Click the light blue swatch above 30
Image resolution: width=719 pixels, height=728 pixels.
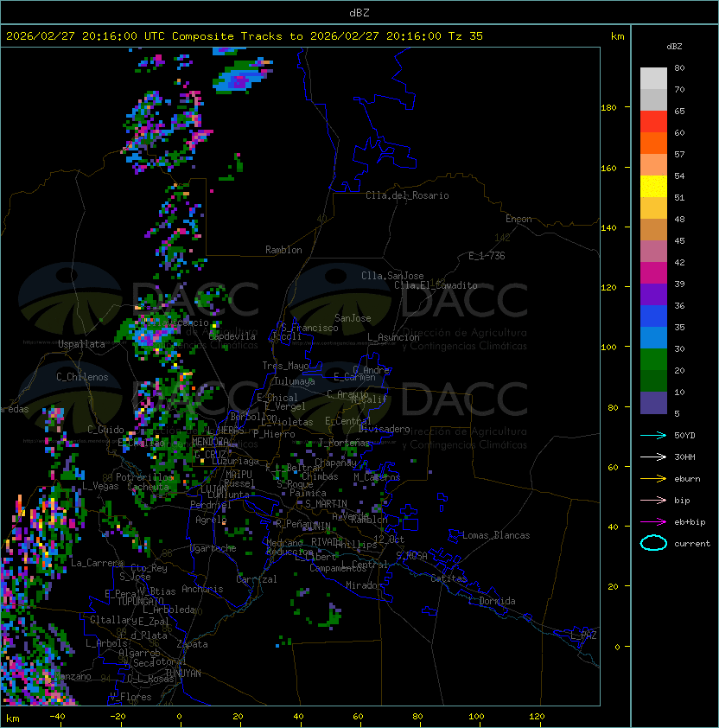tap(653, 337)
